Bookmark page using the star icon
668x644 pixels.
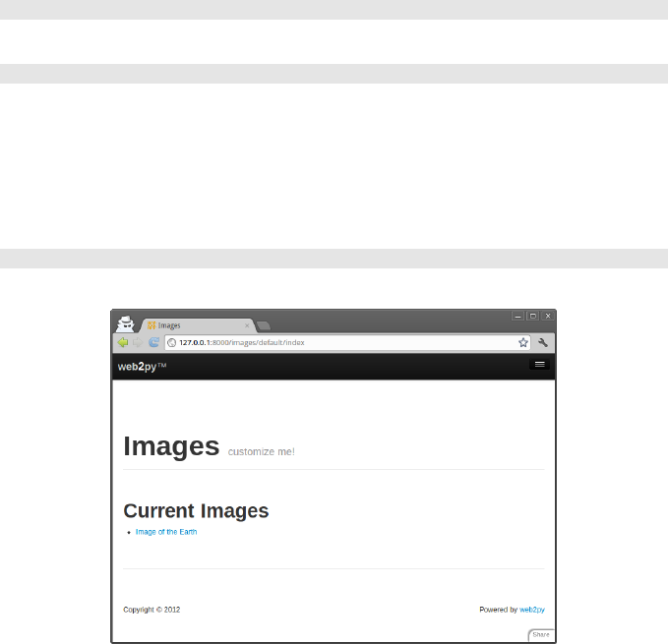pyautogui.click(x=523, y=342)
